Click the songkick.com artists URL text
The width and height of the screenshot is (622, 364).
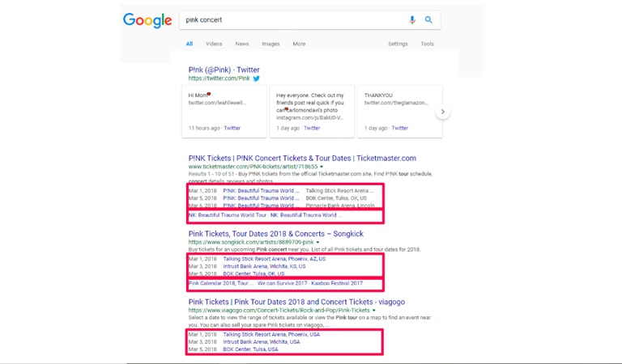251,242
